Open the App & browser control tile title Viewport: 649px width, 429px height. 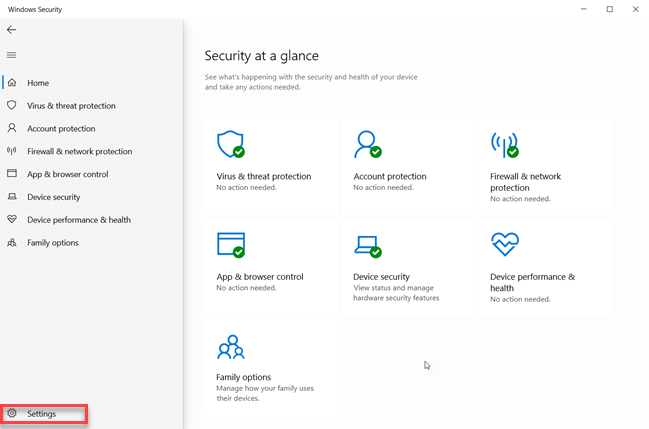pyautogui.click(x=260, y=277)
